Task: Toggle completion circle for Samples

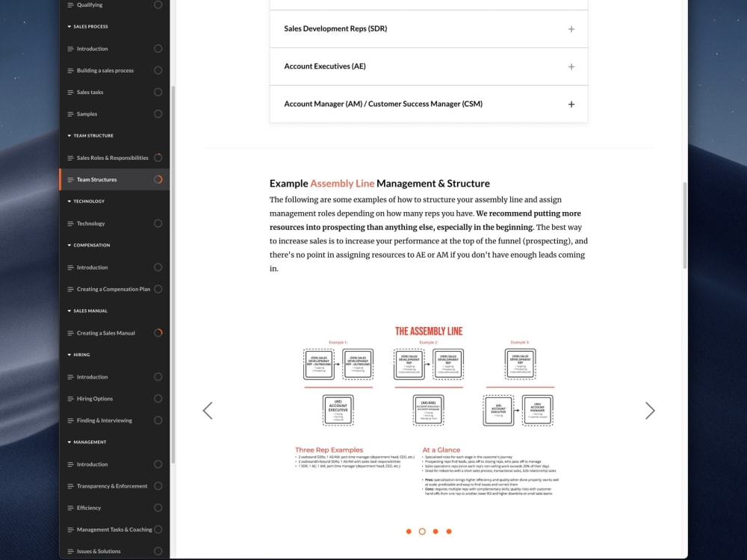Action: [158, 114]
